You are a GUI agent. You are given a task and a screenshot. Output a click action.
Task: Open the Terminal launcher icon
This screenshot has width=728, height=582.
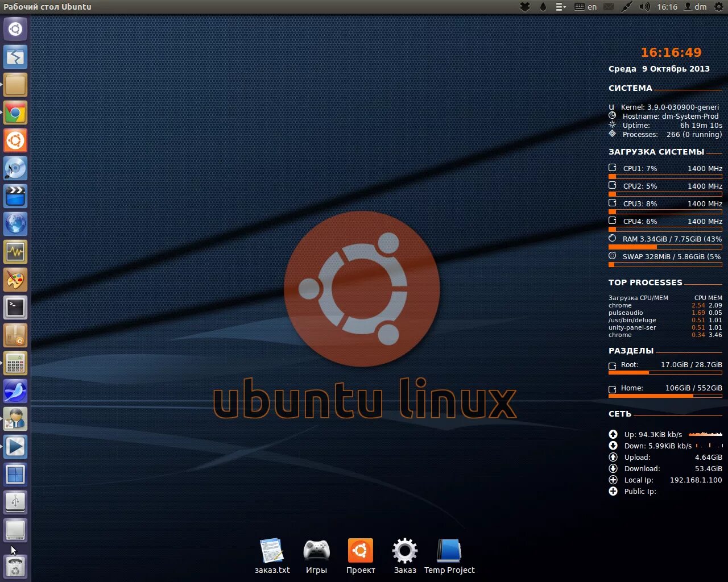coord(15,307)
